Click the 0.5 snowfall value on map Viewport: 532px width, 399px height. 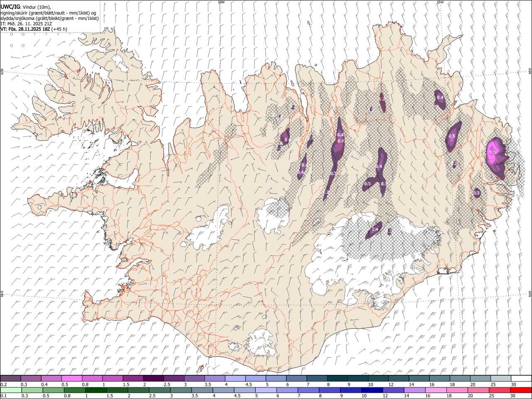[452, 136]
